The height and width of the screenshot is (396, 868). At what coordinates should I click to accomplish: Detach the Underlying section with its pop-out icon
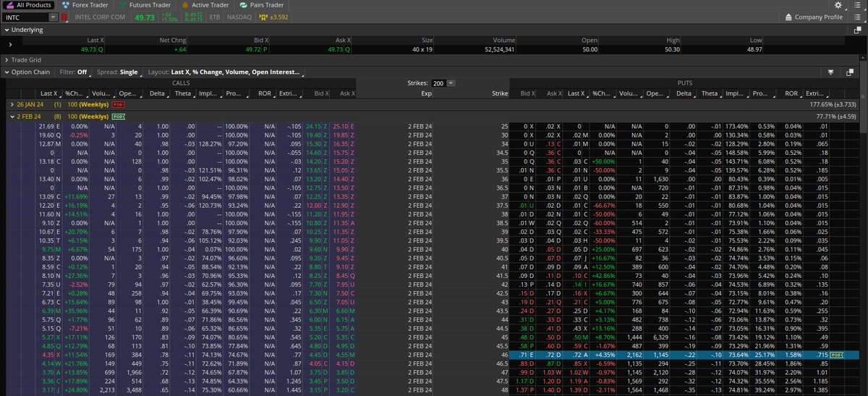[857, 30]
